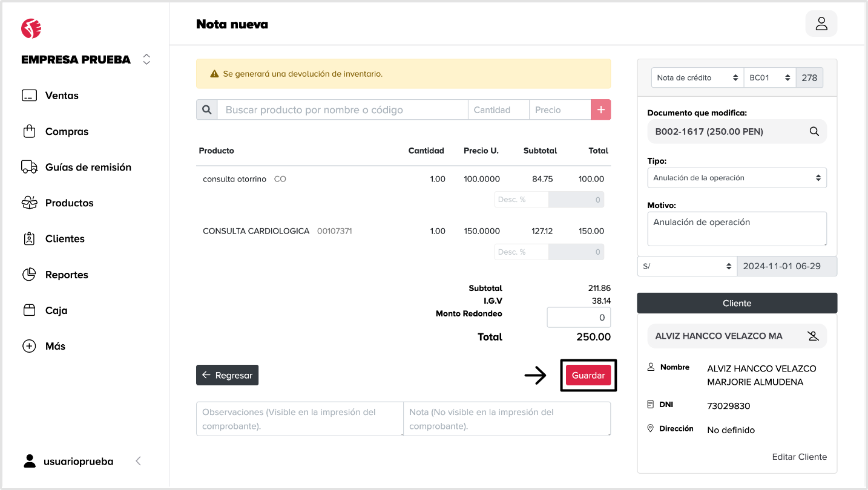Remove client using the crossed-out person icon
Image resolution: width=868 pixels, height=490 pixels.
click(813, 336)
